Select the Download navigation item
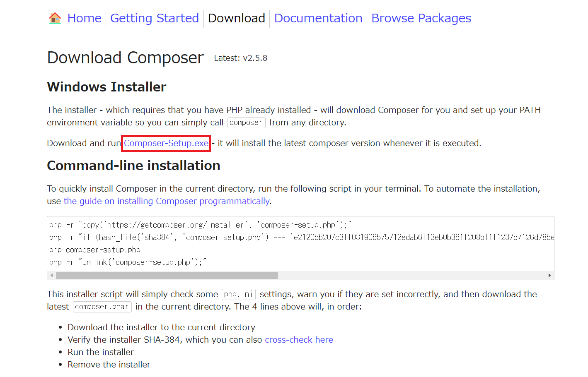Image resolution: width=588 pixels, height=377 pixels. coord(237,18)
